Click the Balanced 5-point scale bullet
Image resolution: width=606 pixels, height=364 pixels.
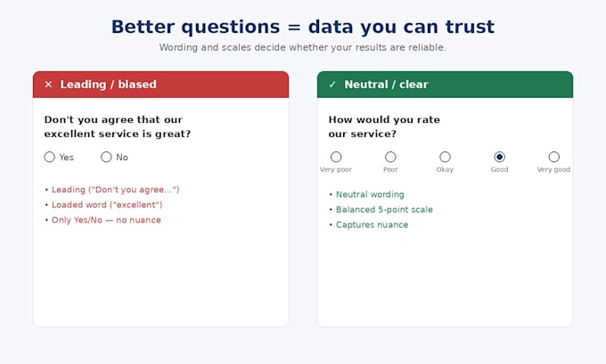(x=381, y=210)
